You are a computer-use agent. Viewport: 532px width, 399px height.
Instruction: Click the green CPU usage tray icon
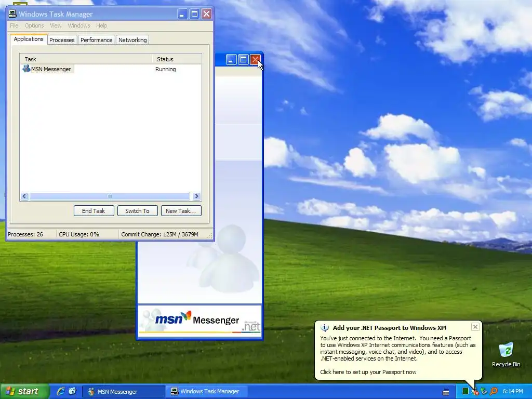pos(465,391)
